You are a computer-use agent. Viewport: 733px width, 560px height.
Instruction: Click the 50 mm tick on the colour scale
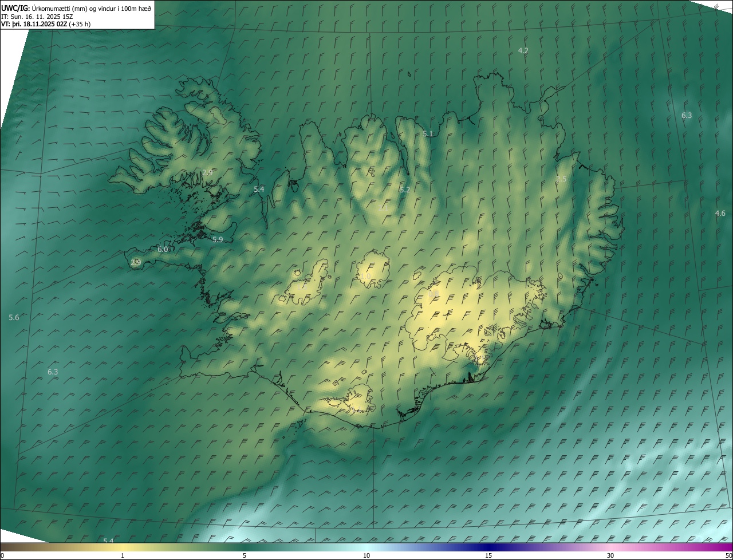click(728, 555)
